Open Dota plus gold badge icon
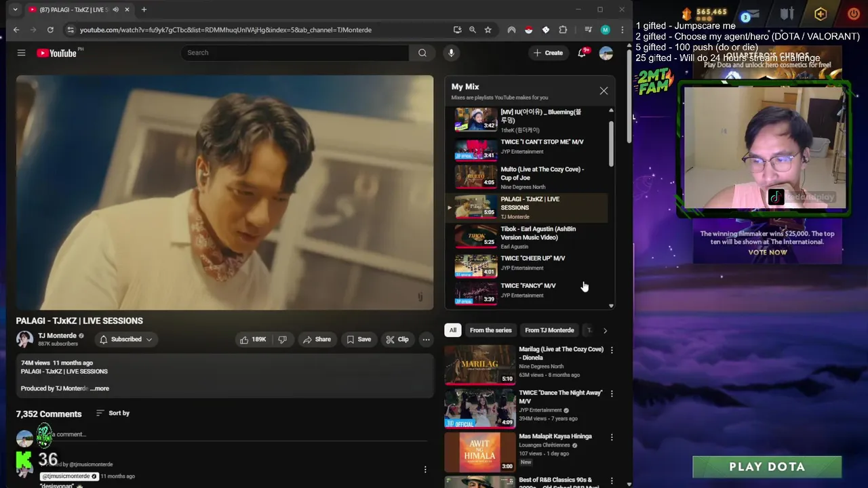The image size is (868, 488). (x=821, y=14)
